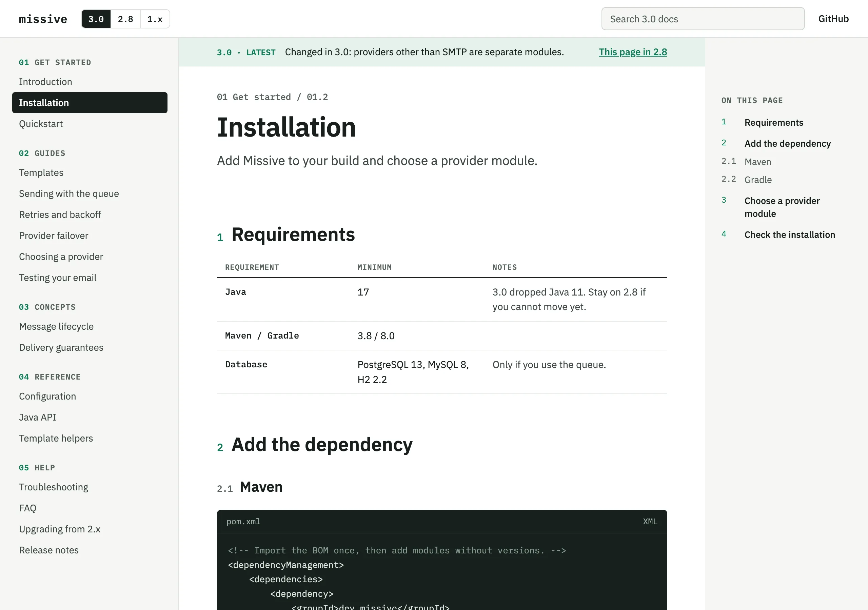Screen dimensions: 868x610
Task: Switch docs to version 3.0
Action: (x=96, y=19)
